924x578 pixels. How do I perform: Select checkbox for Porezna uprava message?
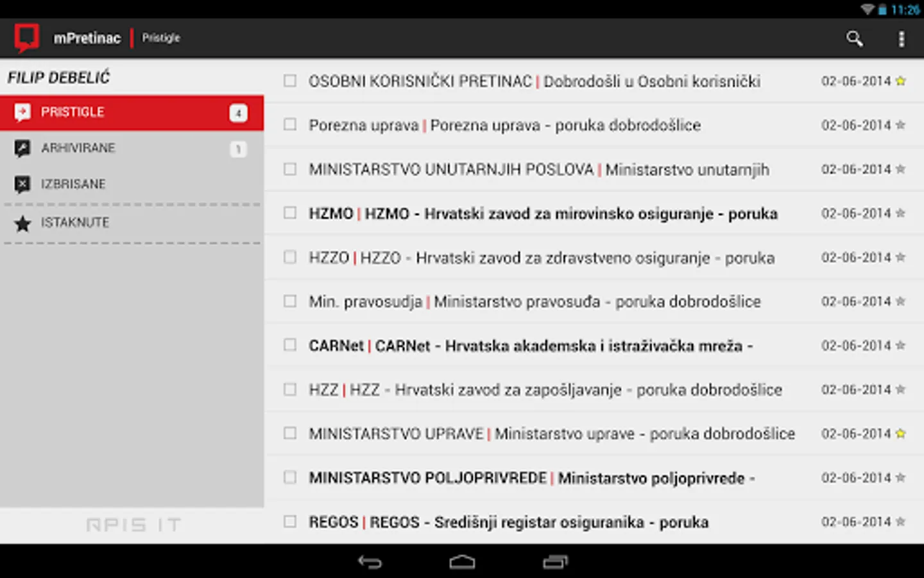(x=290, y=125)
